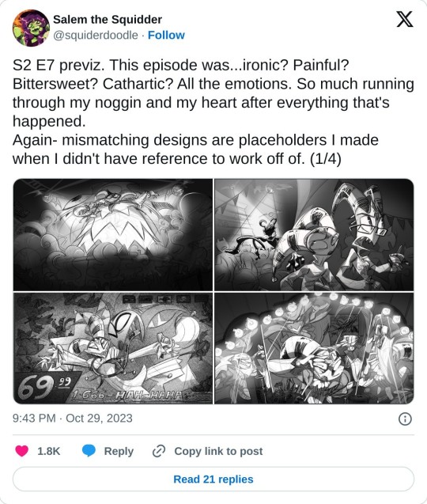Open Salem the Squidder's profile avatar
Screen dimensions: 427x504
click(31, 28)
